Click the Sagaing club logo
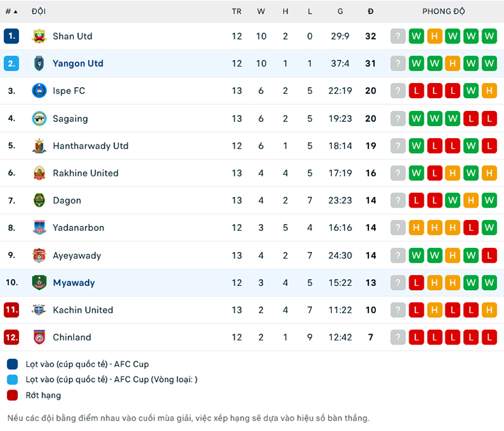 click(40, 118)
